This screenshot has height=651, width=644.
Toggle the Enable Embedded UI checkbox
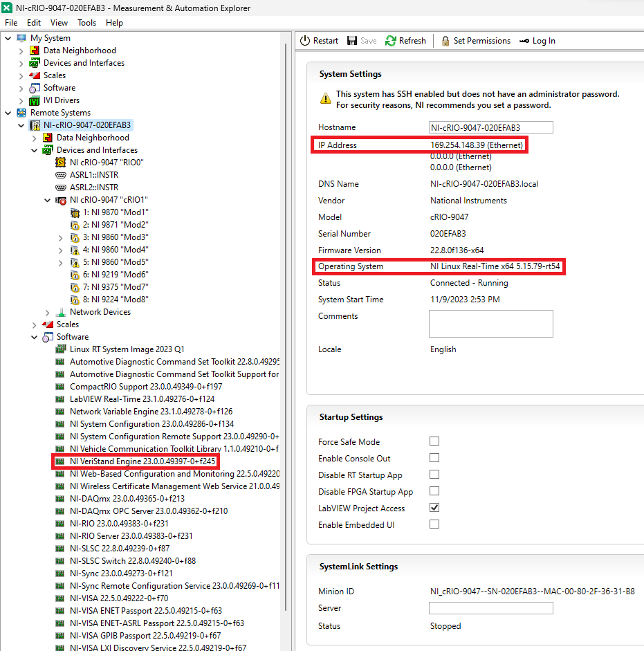pyautogui.click(x=434, y=524)
